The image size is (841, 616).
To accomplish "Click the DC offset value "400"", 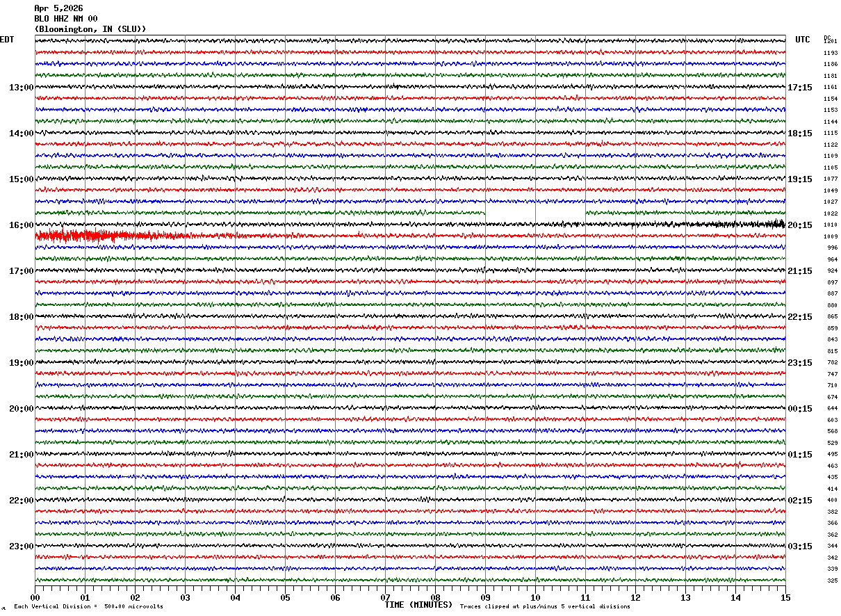I will coord(832,501).
